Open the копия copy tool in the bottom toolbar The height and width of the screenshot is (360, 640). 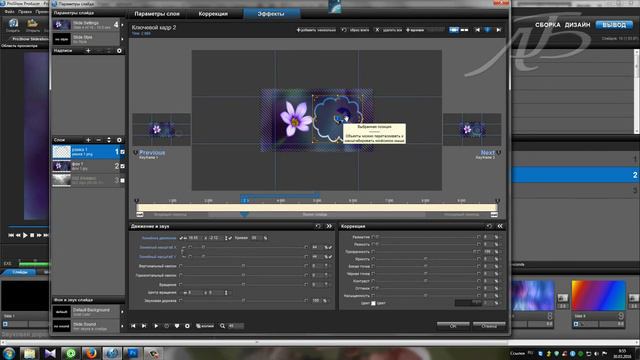[x=205, y=326]
